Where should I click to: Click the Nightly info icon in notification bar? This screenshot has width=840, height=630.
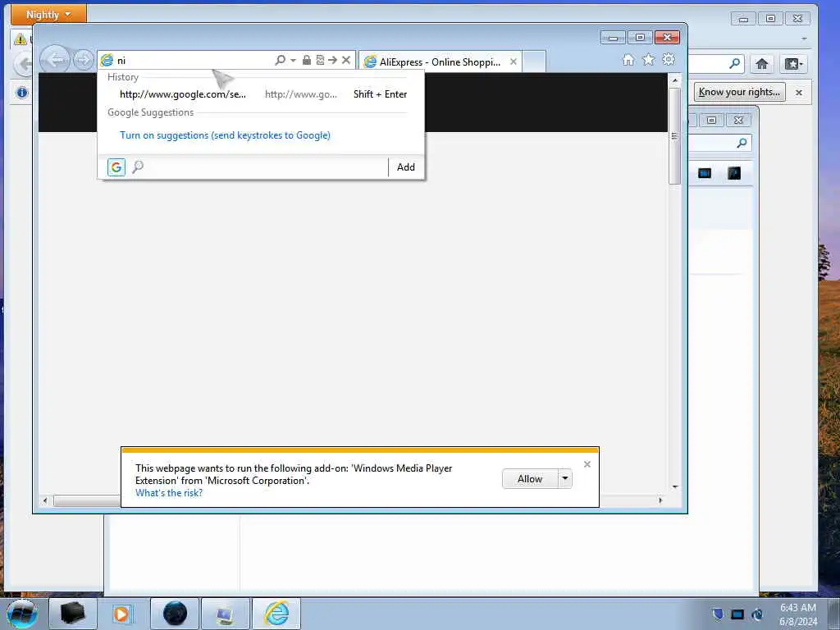(22, 92)
